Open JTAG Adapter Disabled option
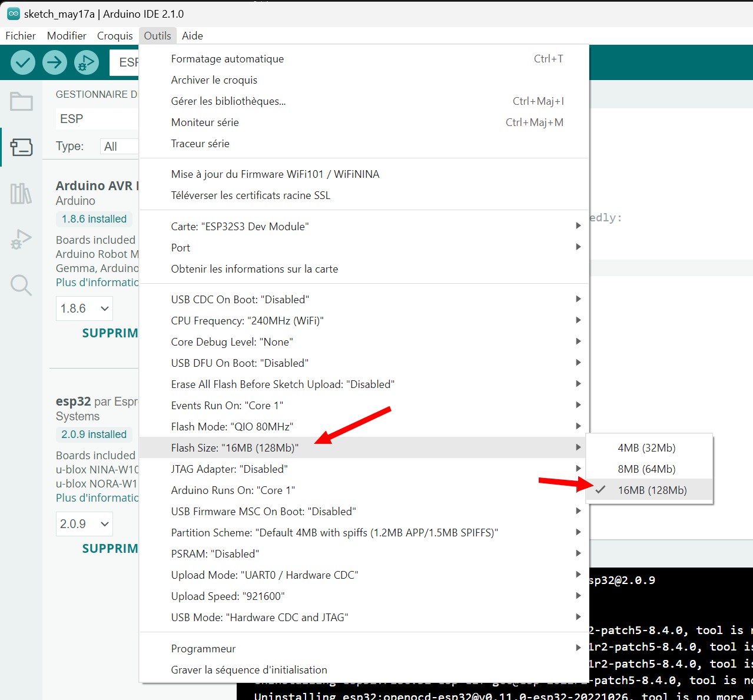The width and height of the screenshot is (753, 700). pyautogui.click(x=364, y=469)
